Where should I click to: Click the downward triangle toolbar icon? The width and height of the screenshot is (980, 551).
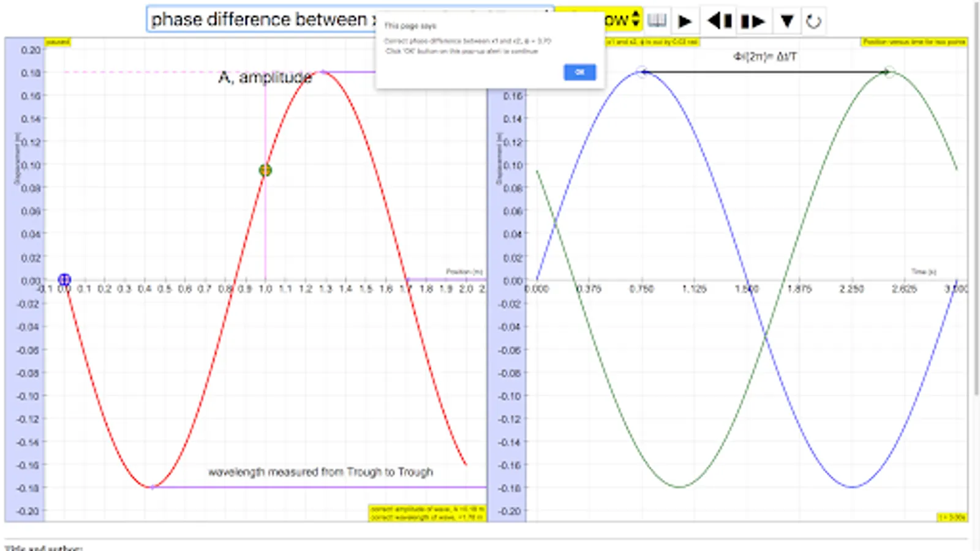(x=787, y=21)
